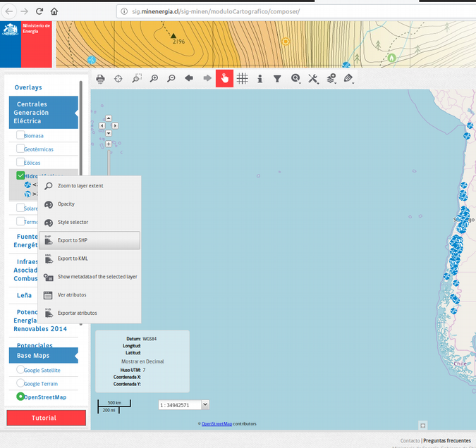
Task: Choose Export to SHP menu entry
Action: point(90,240)
